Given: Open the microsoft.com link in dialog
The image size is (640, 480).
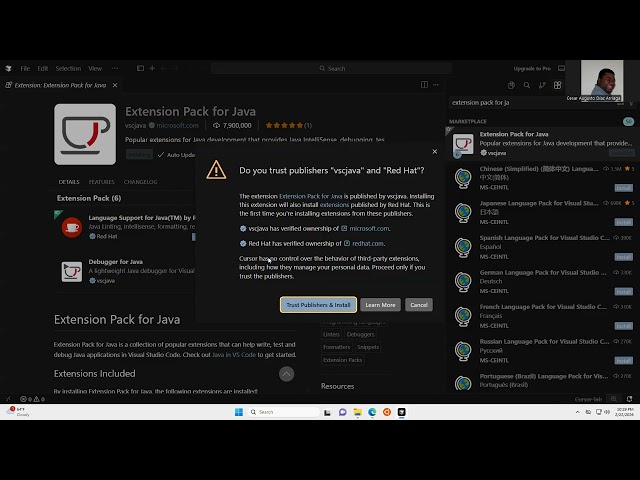Looking at the screenshot, I should [369, 229].
